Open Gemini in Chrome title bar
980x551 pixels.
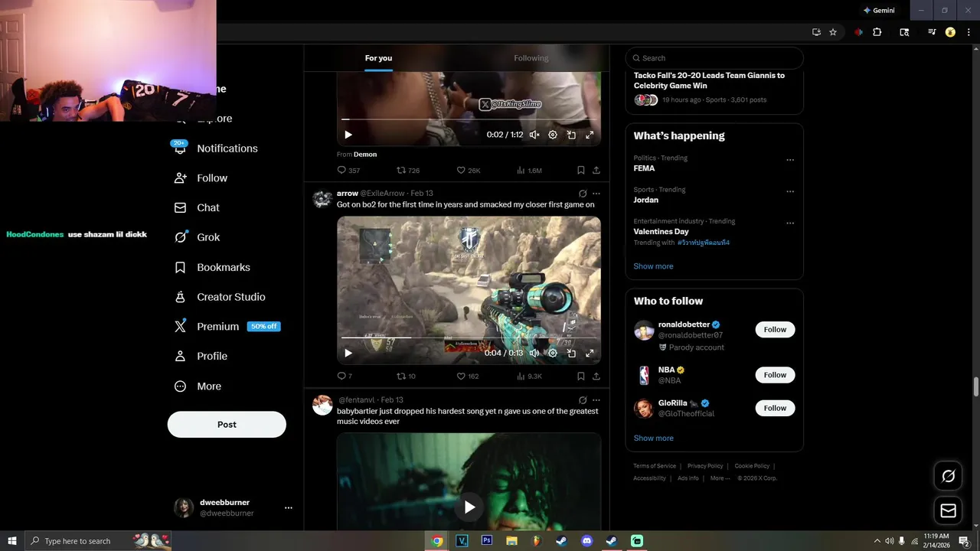click(879, 11)
